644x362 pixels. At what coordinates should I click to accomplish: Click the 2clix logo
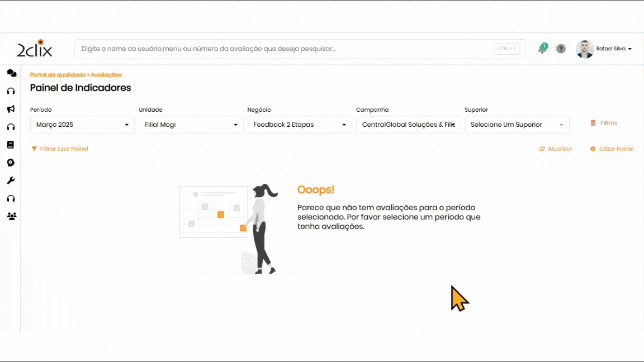[x=34, y=49]
